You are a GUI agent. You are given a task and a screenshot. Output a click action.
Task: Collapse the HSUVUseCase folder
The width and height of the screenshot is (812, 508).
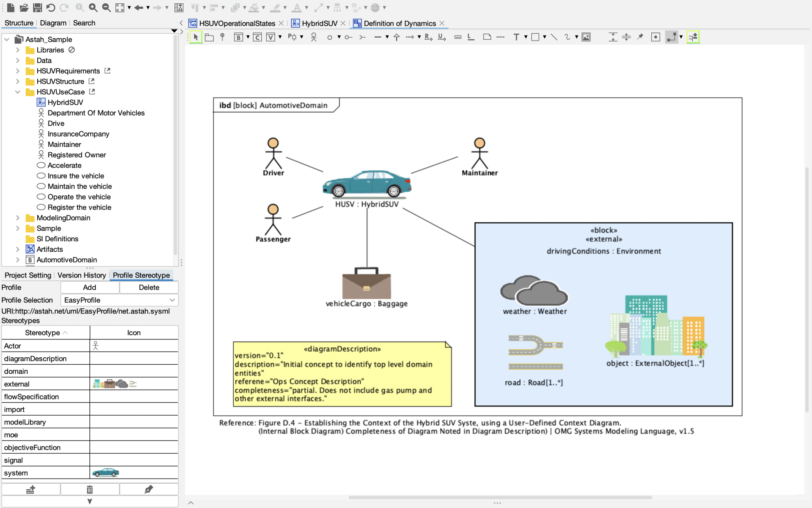pos(17,92)
